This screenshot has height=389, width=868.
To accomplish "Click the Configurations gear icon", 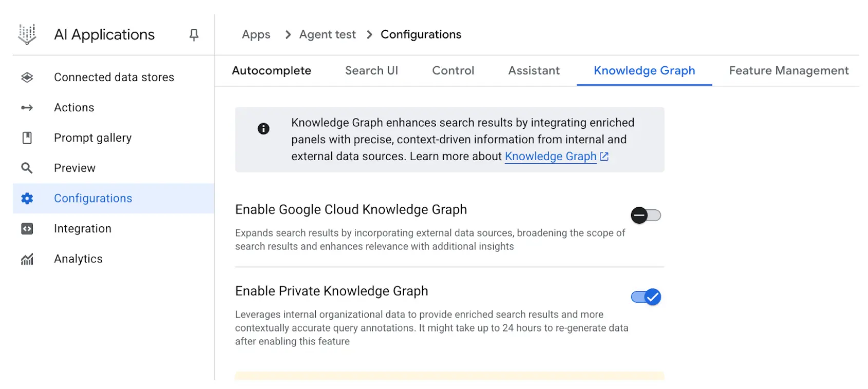I will tap(27, 199).
